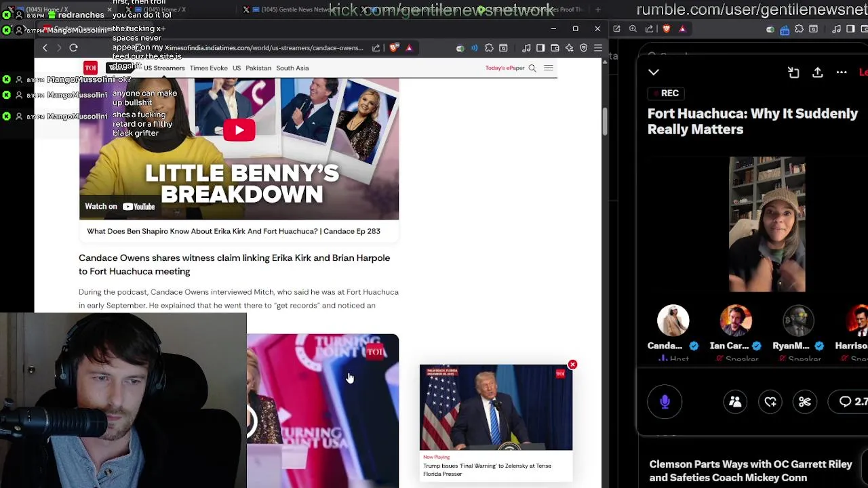Open Brave Shields in the Times of India window
868x488 pixels.
coord(394,48)
